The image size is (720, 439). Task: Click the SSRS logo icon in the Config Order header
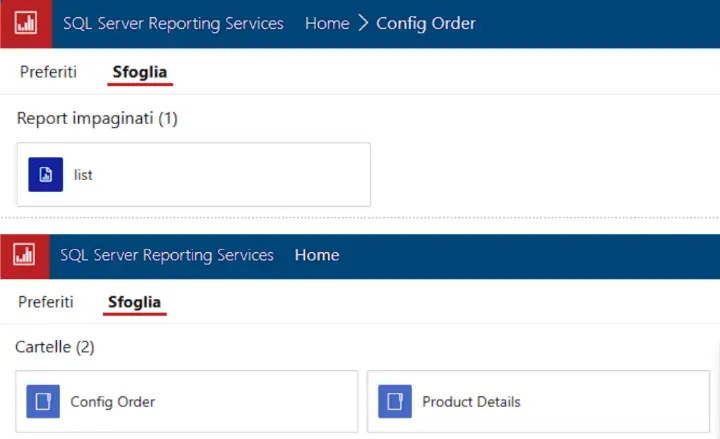[x=26, y=23]
